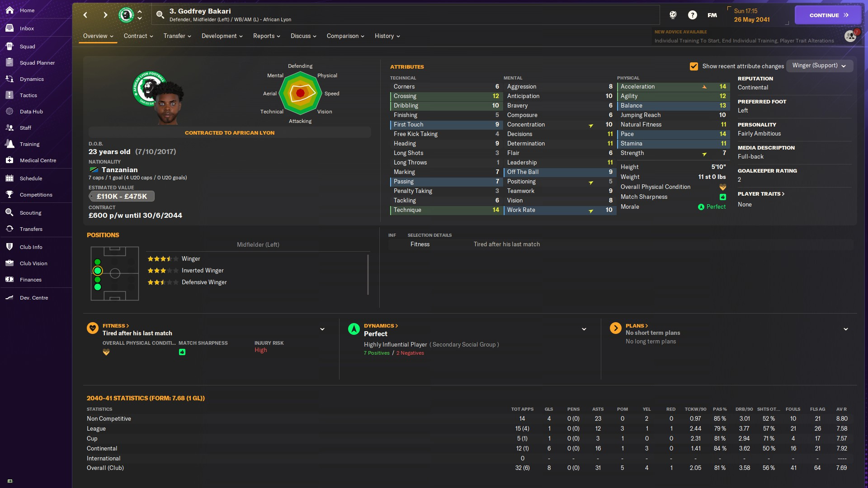868x488 pixels.
Task: Expand the Dynamics panel chevron
Action: (584, 329)
